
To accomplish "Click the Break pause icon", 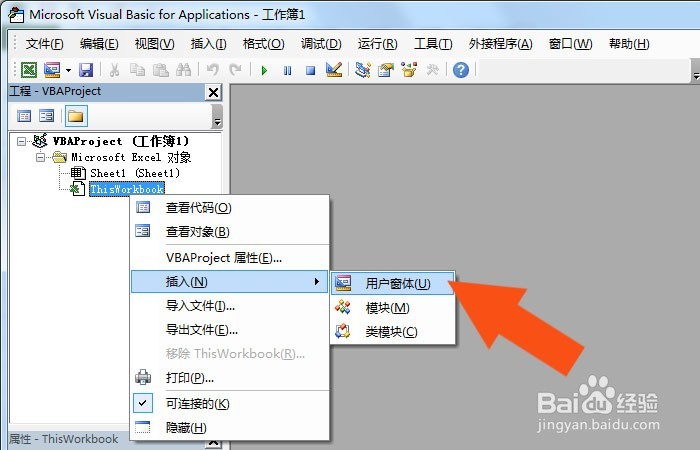I will [x=288, y=70].
